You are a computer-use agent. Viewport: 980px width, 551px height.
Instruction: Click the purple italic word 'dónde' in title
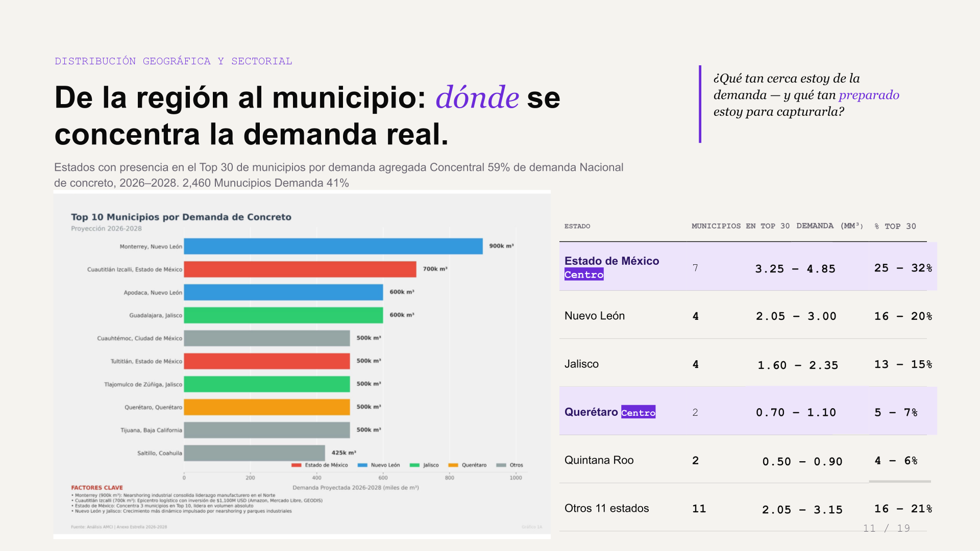coord(477,97)
